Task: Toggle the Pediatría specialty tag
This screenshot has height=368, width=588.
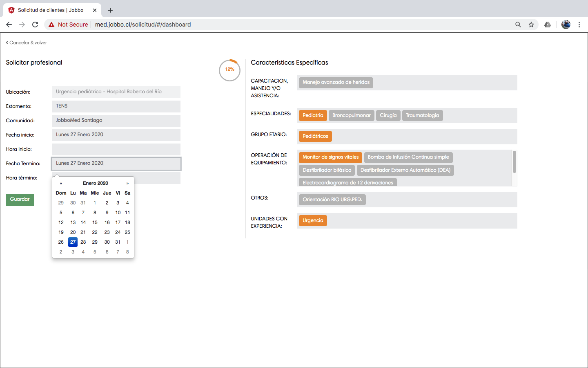Action: 313,116
